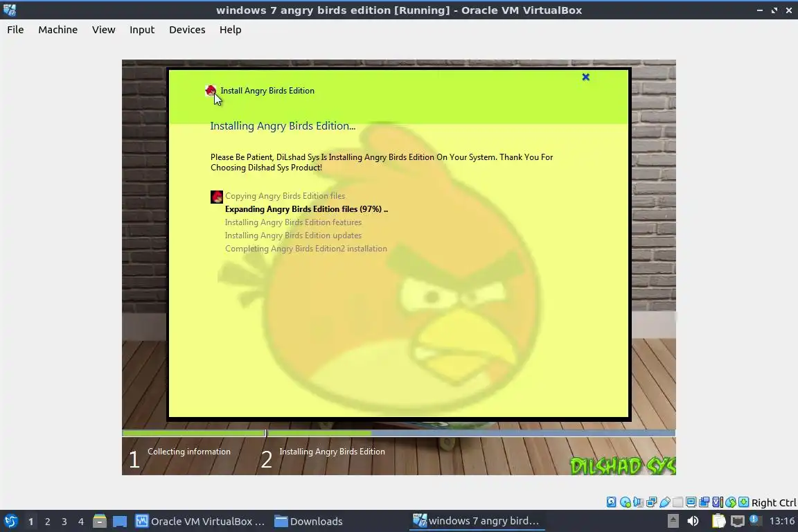Switch to Oracle VM VirtualBox taskbar window
798x532 pixels.
200,522
